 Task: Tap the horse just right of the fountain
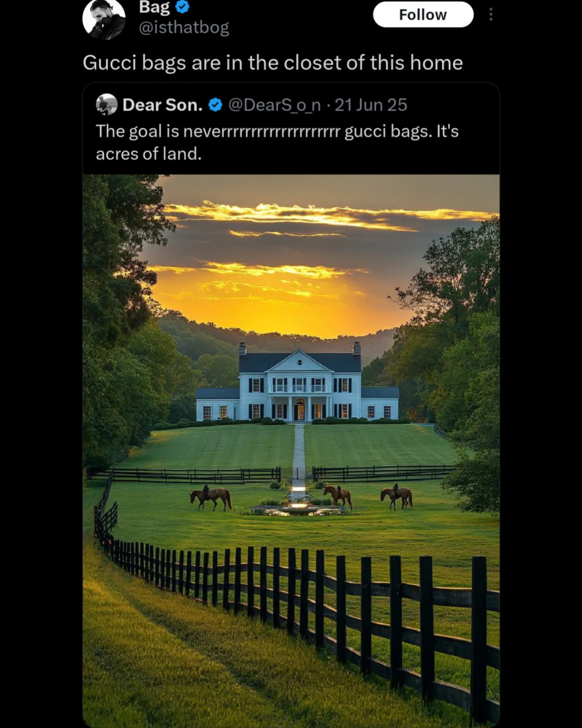(x=338, y=496)
